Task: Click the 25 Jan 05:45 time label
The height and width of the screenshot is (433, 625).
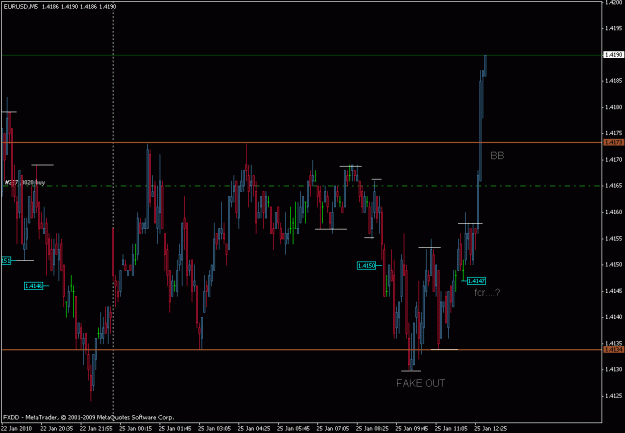Action: [293, 429]
